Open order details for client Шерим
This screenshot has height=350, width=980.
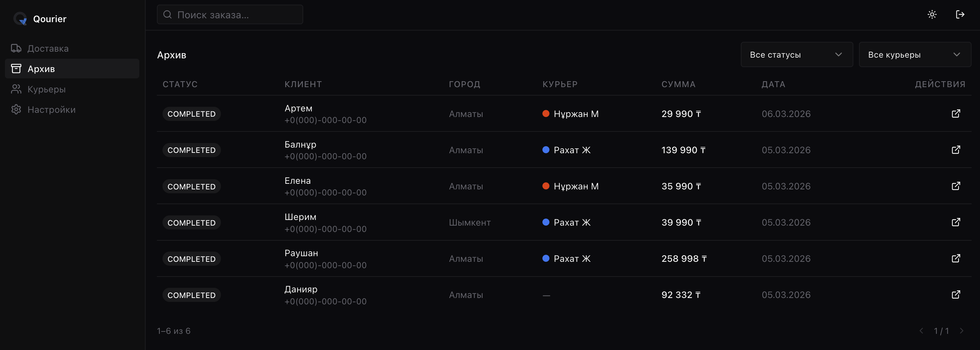coord(956,222)
